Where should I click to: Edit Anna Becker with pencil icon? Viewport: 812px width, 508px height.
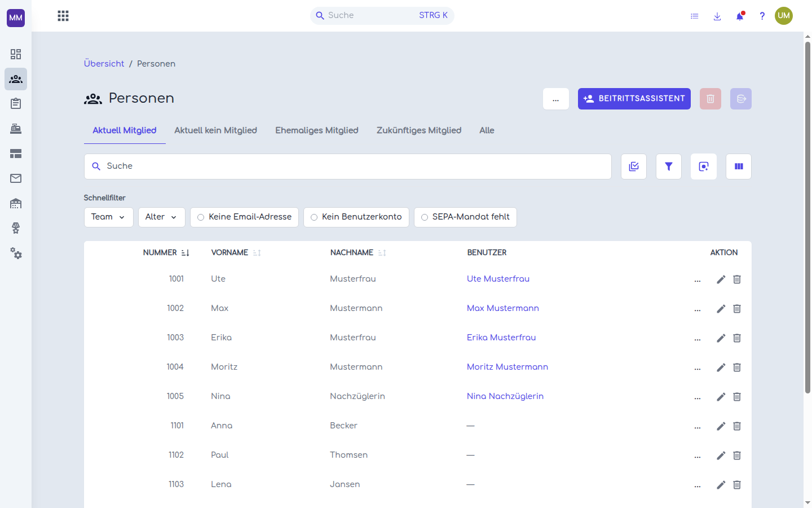click(721, 426)
